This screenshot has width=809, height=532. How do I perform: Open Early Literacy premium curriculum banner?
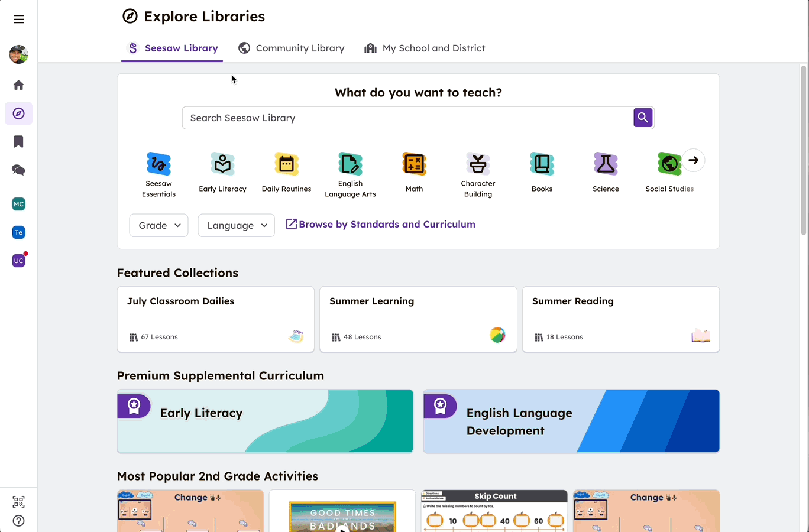[x=265, y=421]
